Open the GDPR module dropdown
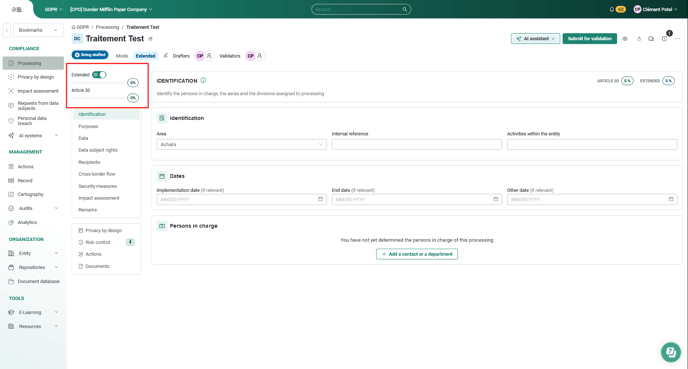This screenshot has height=369, width=688. point(53,9)
